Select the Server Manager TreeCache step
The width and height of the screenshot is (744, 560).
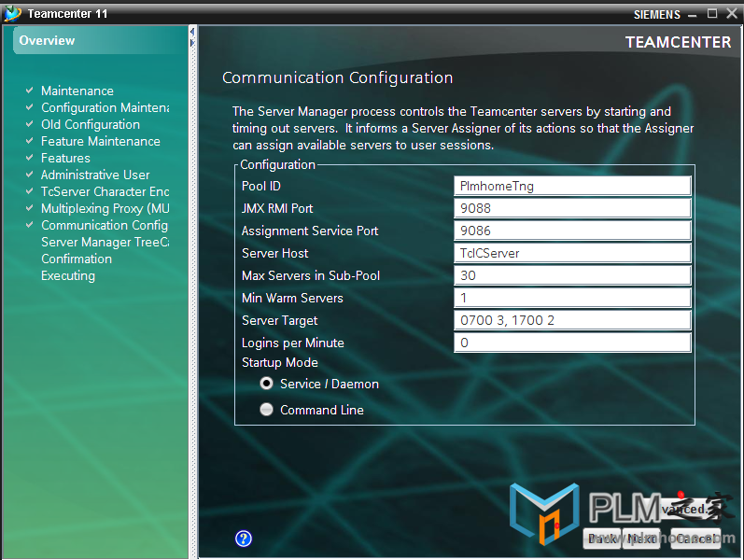[x=105, y=242]
